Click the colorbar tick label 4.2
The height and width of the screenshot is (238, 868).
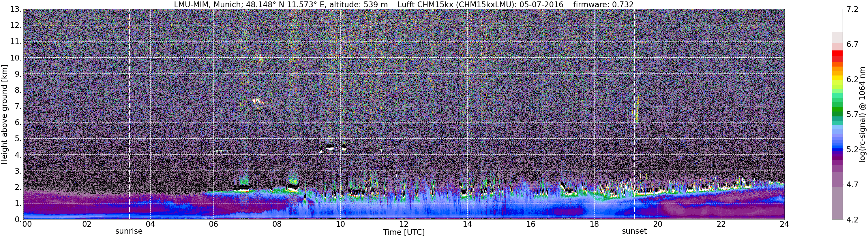[852, 220]
